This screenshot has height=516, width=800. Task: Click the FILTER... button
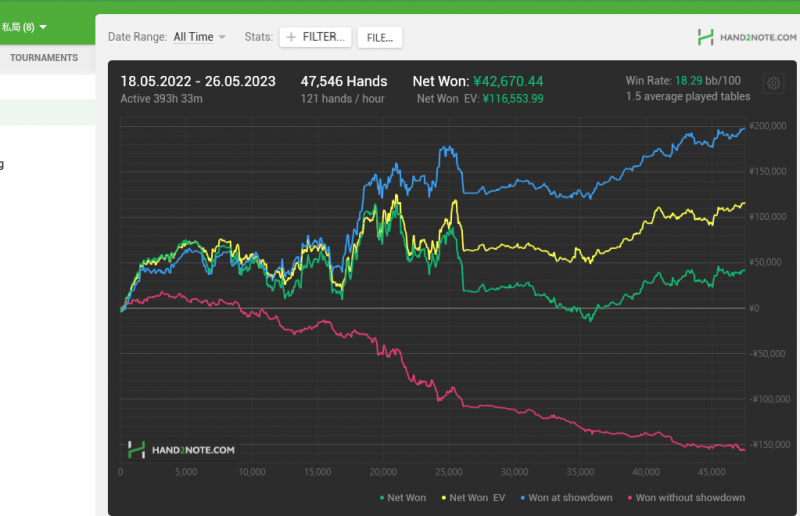[313, 37]
